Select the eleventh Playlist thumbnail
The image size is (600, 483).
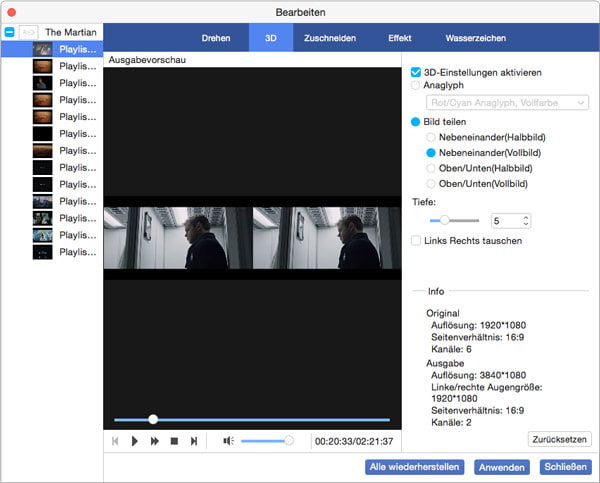click(42, 218)
